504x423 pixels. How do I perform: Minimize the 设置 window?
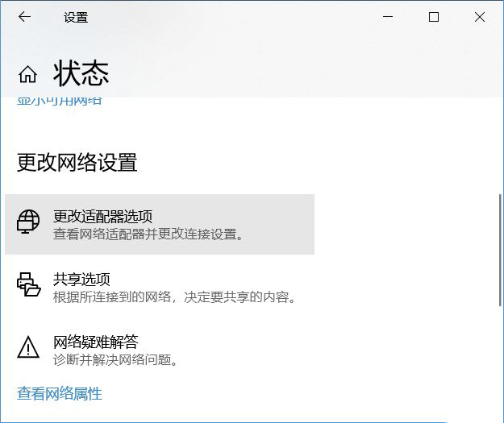[386, 17]
